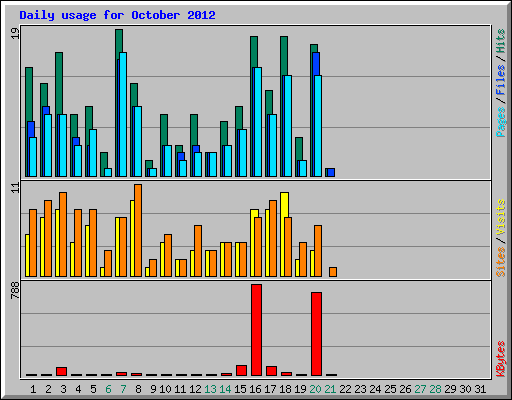Click the cyan Pages bar for day 7

(x=123, y=114)
